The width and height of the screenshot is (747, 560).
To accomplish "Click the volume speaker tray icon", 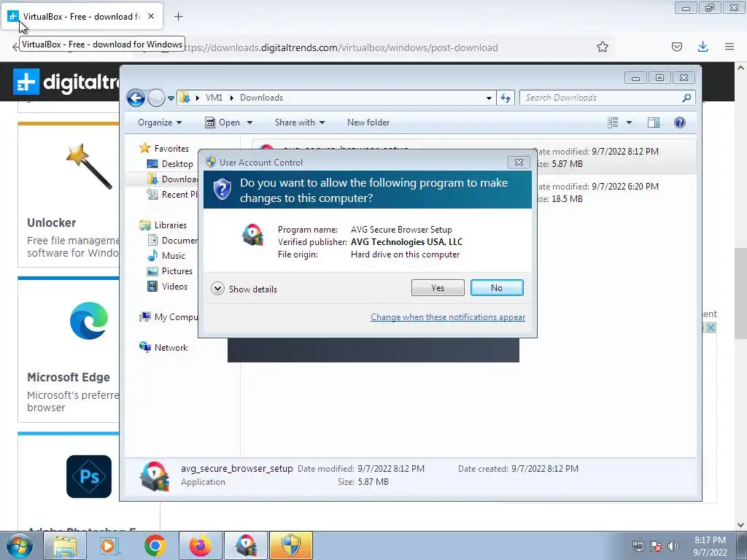I will pos(673,546).
